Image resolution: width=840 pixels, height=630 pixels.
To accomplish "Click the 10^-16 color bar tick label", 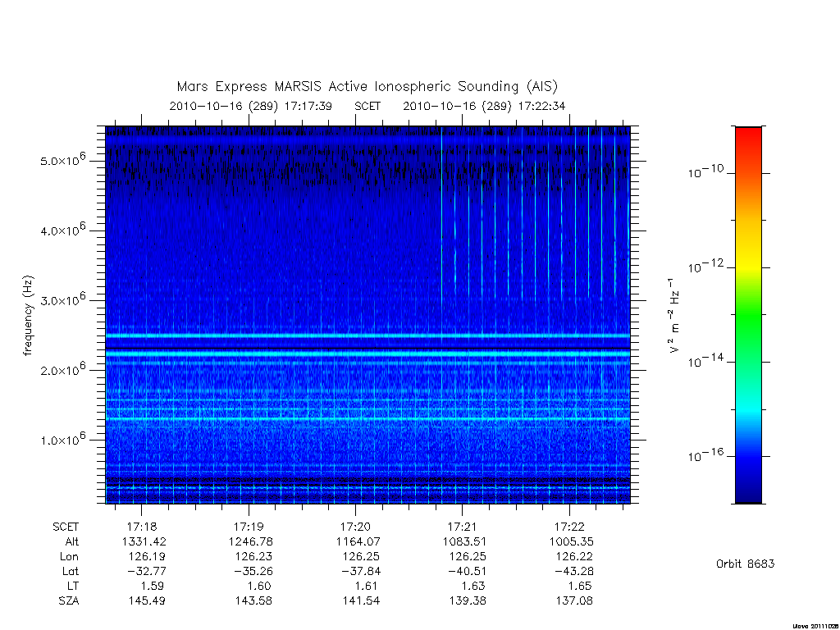I will (705, 454).
